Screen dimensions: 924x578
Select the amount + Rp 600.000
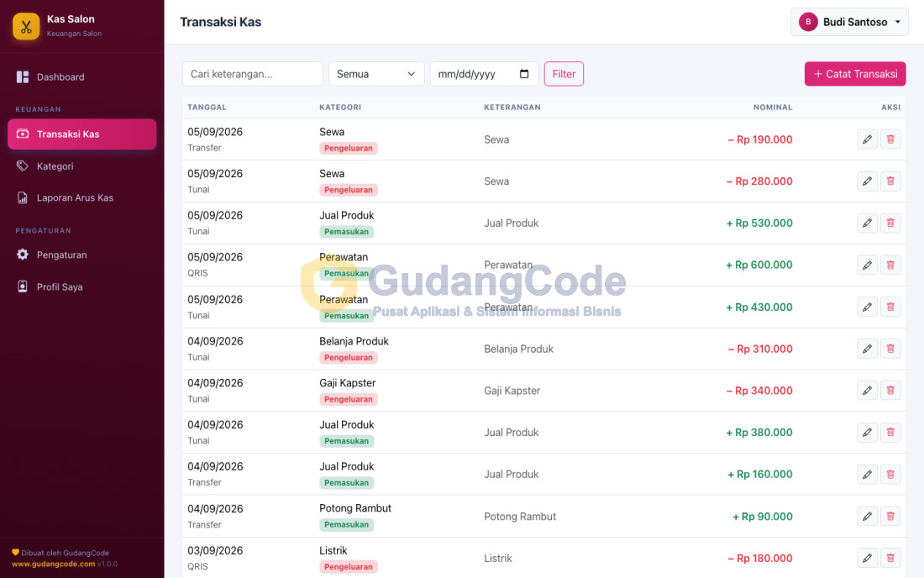pos(759,265)
